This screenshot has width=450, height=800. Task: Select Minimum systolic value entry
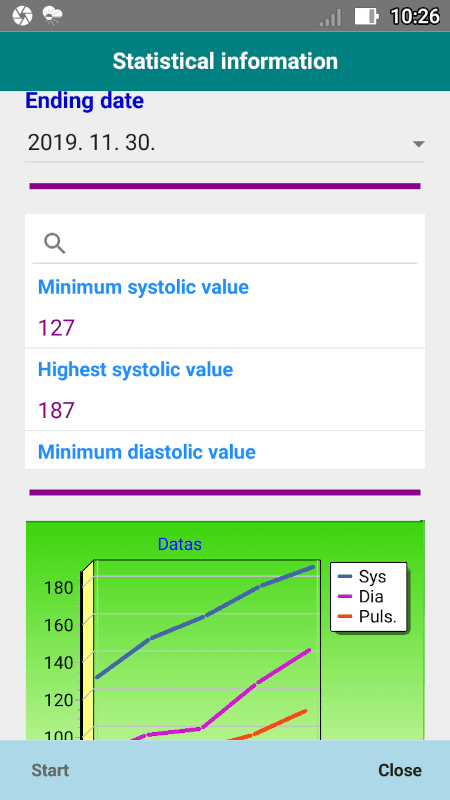(225, 307)
